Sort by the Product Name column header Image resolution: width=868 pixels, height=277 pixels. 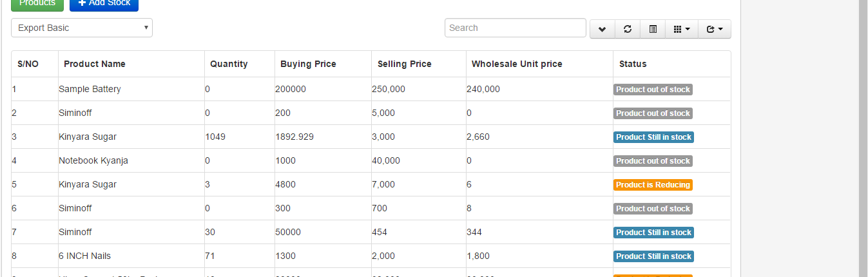(95, 64)
